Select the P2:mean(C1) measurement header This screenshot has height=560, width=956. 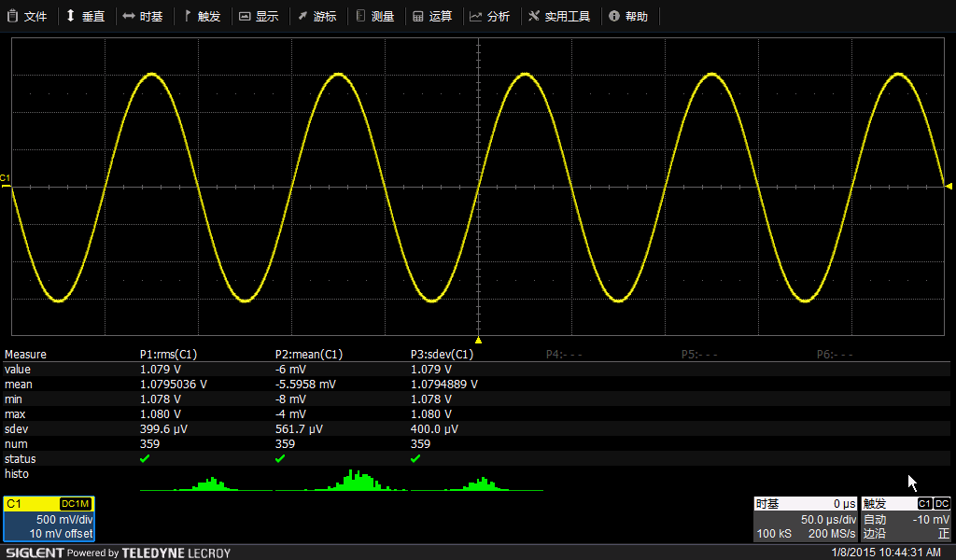[x=308, y=355]
